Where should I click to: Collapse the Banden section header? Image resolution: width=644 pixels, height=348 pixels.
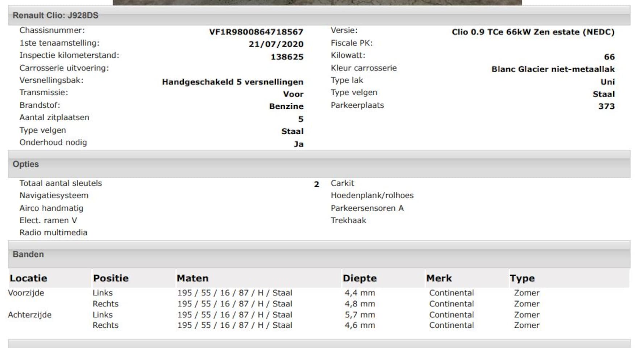(x=28, y=254)
